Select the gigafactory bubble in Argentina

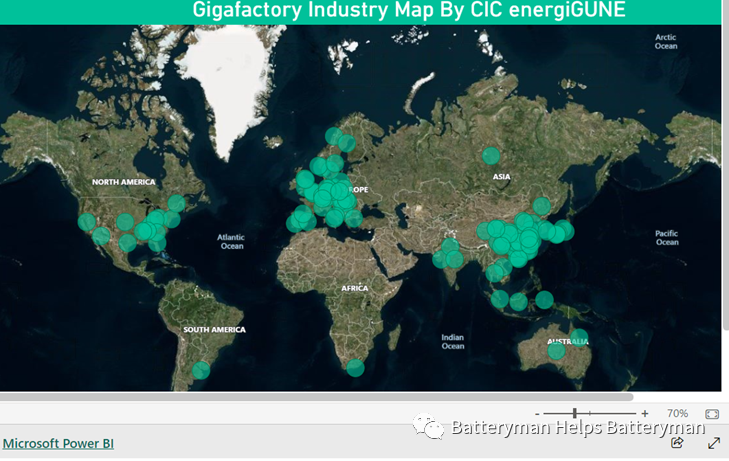coord(201,370)
